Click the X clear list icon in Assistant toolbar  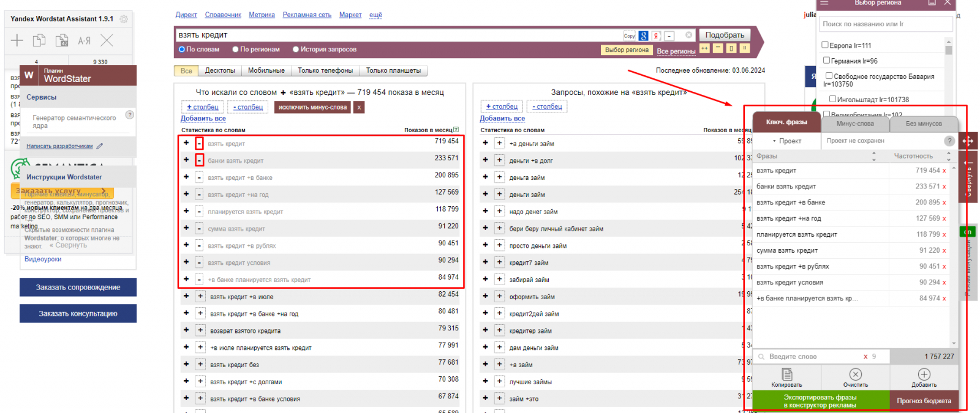[107, 41]
